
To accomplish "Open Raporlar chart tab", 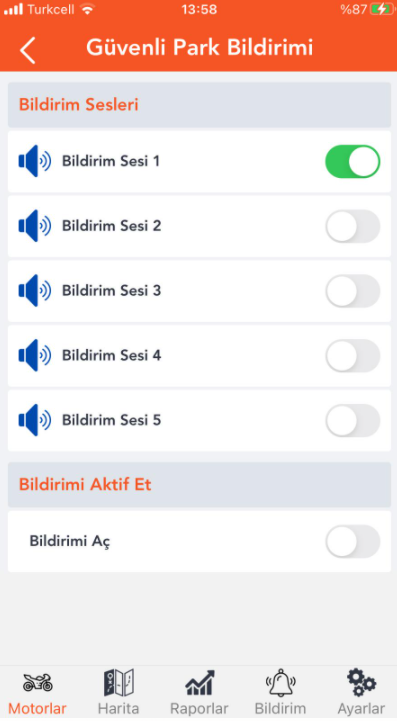I will pos(199,693).
